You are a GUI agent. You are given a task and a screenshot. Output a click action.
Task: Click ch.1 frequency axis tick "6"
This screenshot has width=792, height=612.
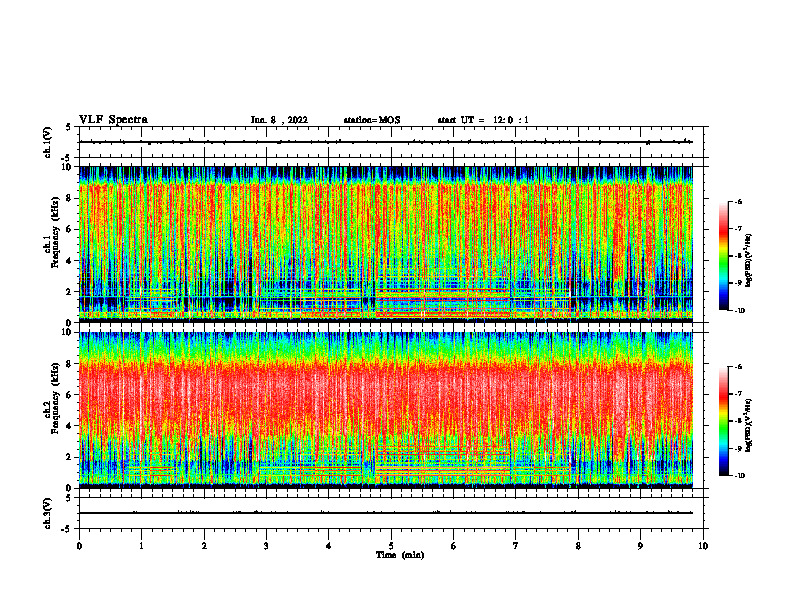[70, 229]
